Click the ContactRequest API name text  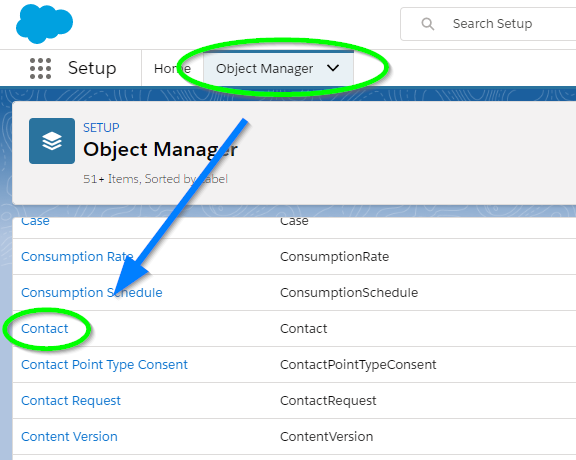pos(328,401)
